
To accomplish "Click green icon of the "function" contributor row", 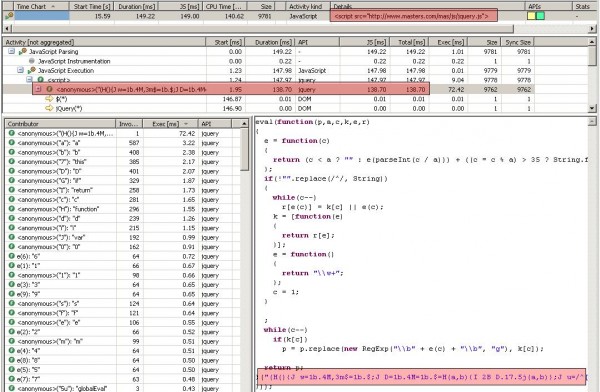I will (x=11, y=209).
